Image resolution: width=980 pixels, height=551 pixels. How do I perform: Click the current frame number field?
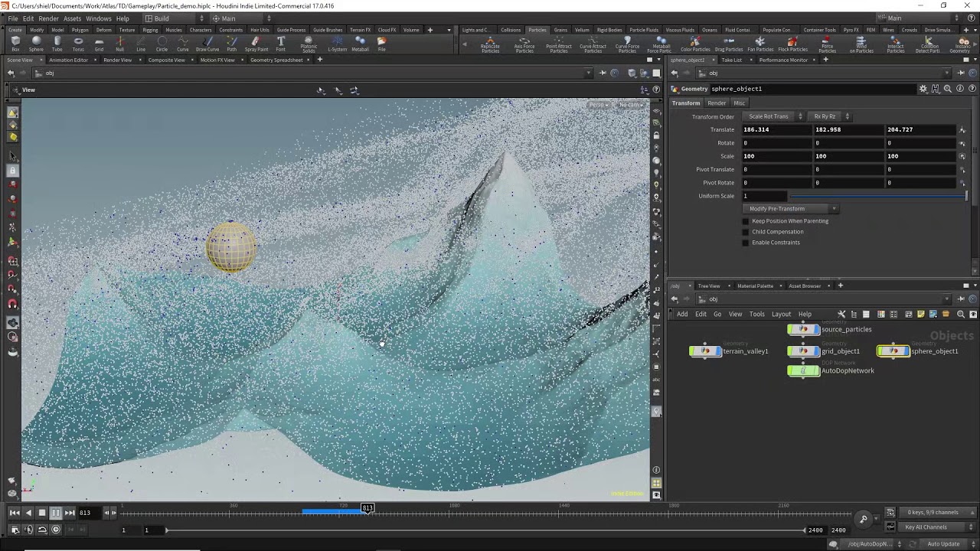tap(89, 513)
